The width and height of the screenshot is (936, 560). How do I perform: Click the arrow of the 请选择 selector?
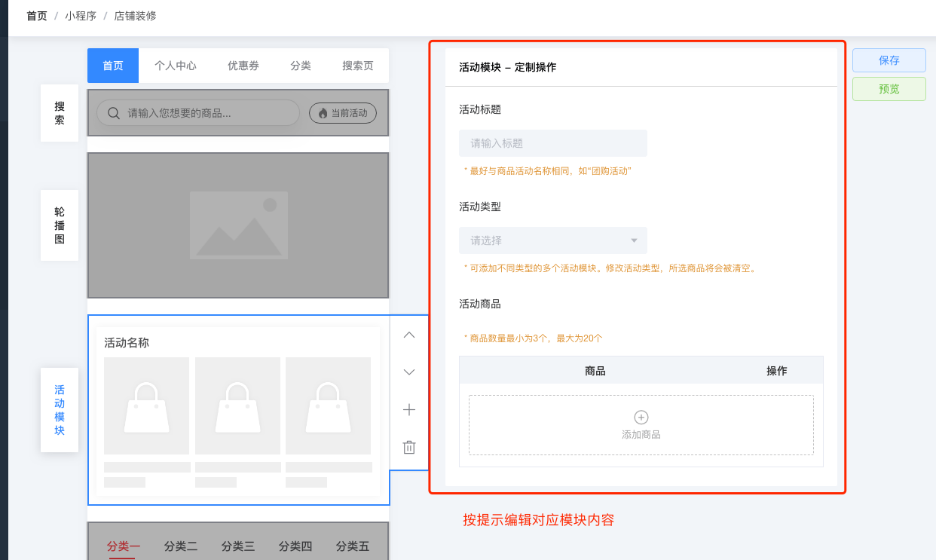[634, 240]
